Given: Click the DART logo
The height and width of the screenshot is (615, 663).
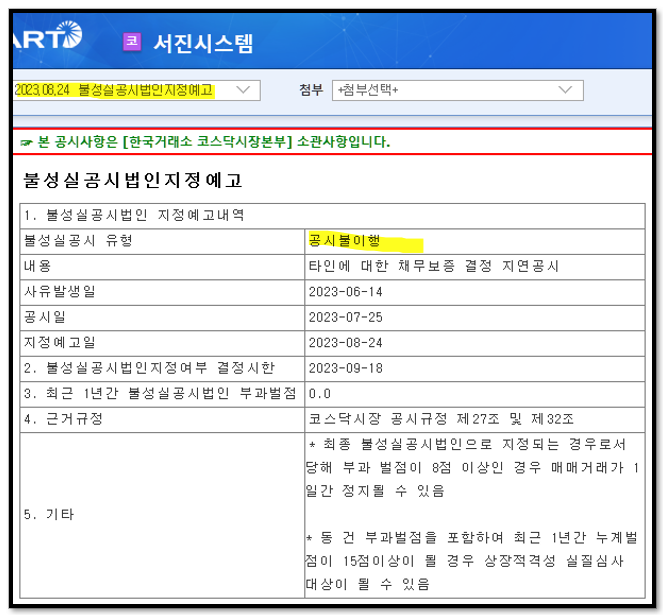Looking at the screenshot, I should (48, 36).
